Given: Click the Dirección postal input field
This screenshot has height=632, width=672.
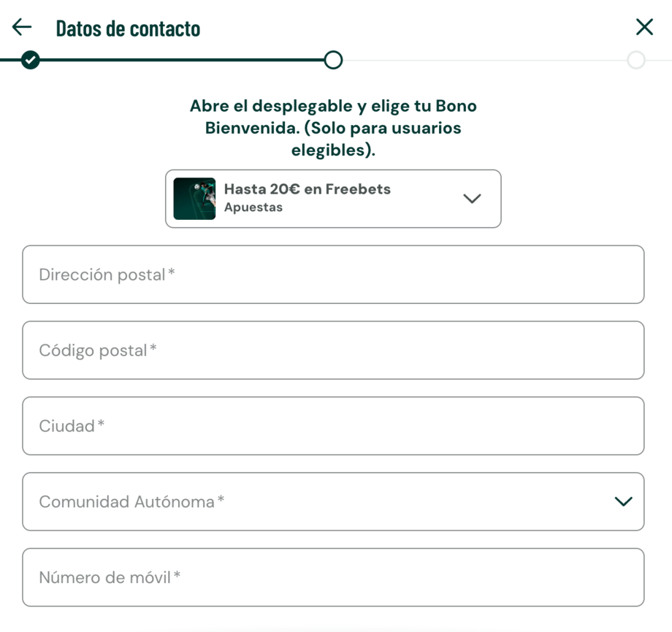Looking at the screenshot, I should click(332, 275).
